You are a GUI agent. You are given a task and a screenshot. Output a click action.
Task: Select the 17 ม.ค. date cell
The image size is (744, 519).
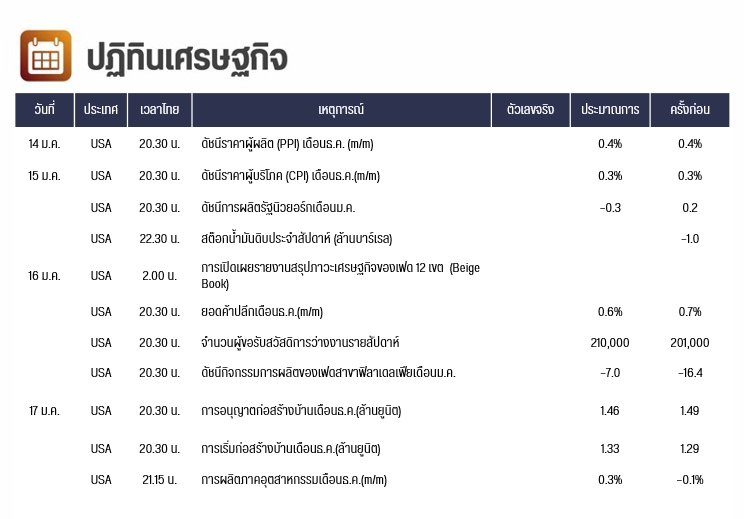pyautogui.click(x=44, y=411)
